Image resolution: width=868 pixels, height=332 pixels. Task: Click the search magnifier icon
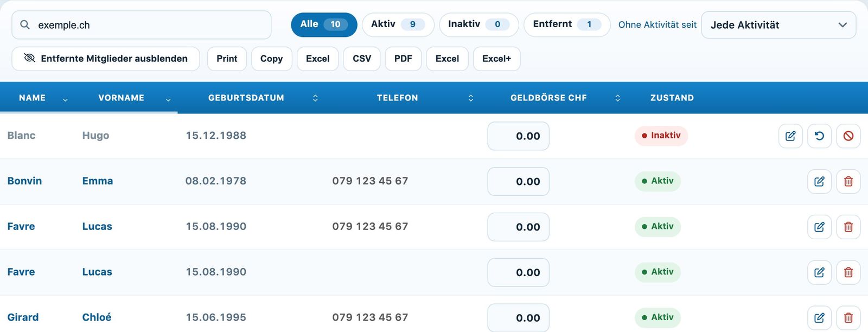25,25
